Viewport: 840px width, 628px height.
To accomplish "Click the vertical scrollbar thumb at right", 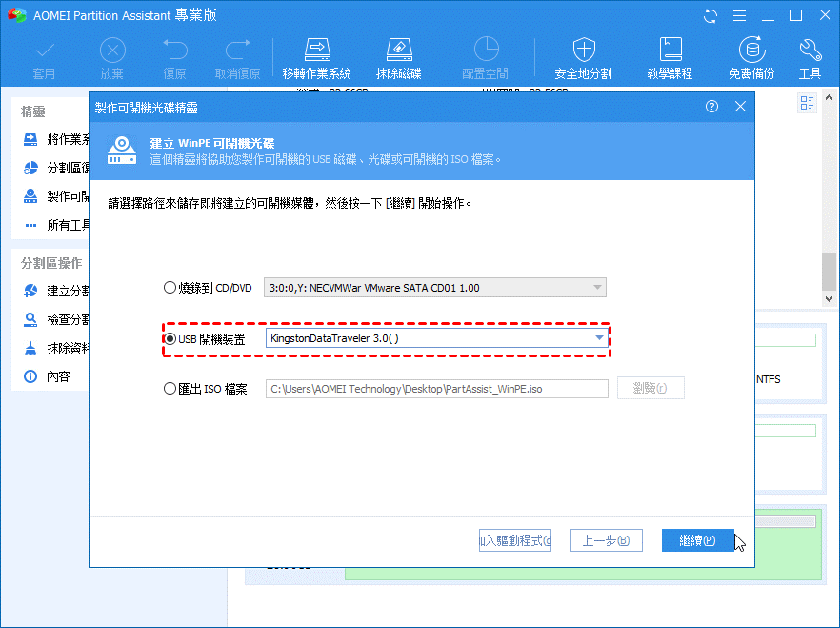I will click(x=829, y=272).
